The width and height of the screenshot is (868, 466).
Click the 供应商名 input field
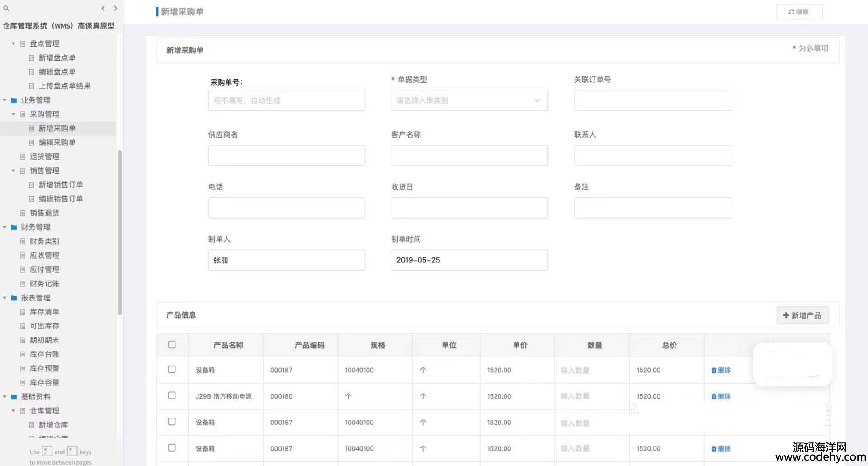click(x=287, y=155)
